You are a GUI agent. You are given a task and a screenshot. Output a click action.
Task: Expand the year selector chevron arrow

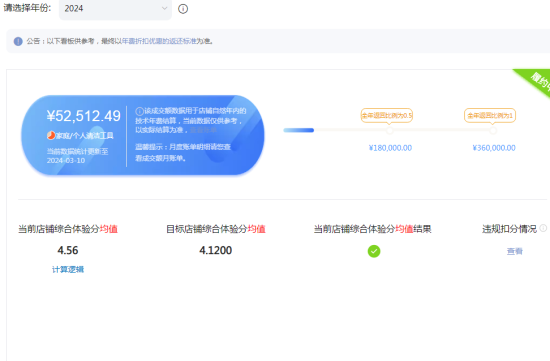click(164, 8)
